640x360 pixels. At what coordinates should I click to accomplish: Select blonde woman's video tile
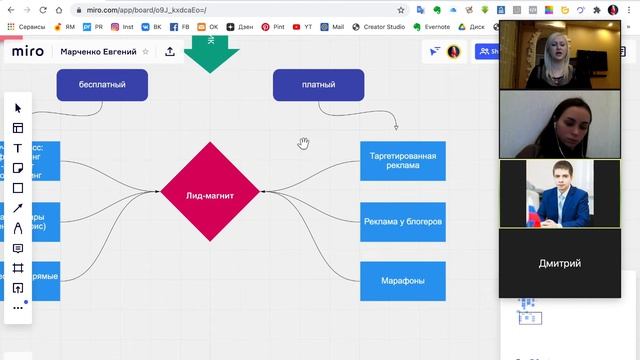560,55
